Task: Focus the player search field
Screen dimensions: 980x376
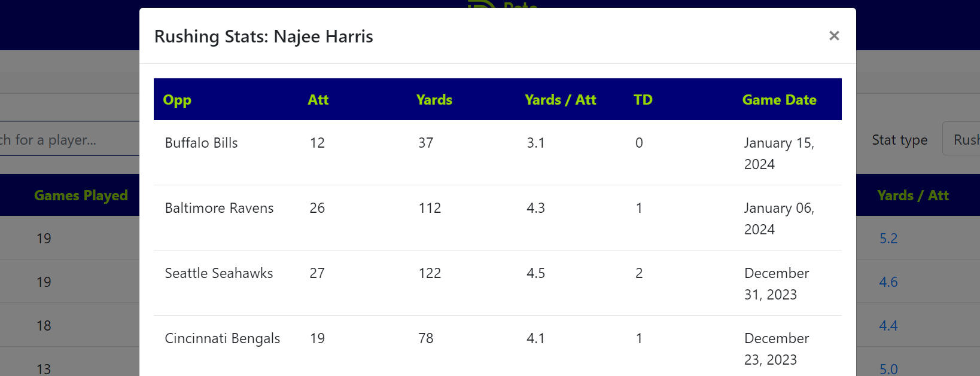Action: click(66, 139)
